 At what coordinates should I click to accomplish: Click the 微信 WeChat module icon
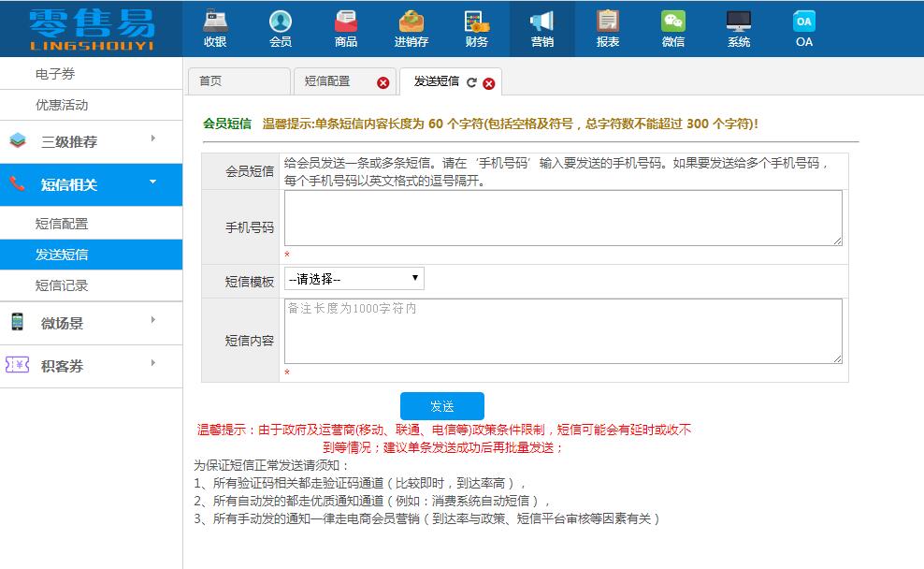point(673,29)
